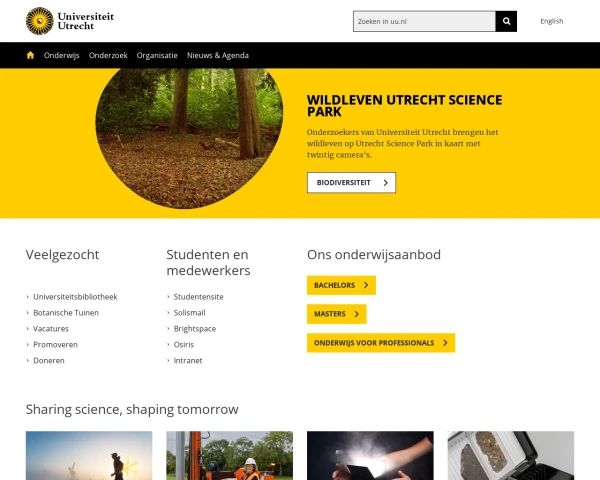Open the Studentensite link

pyautogui.click(x=198, y=297)
